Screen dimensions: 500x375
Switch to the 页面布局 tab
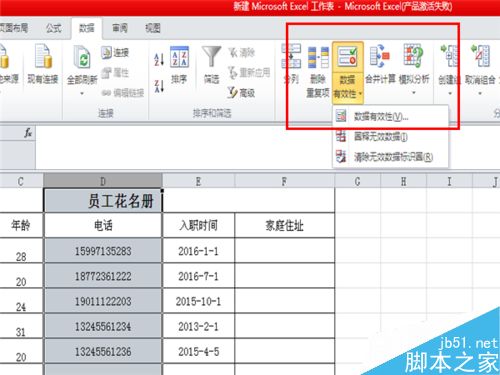tap(14, 28)
